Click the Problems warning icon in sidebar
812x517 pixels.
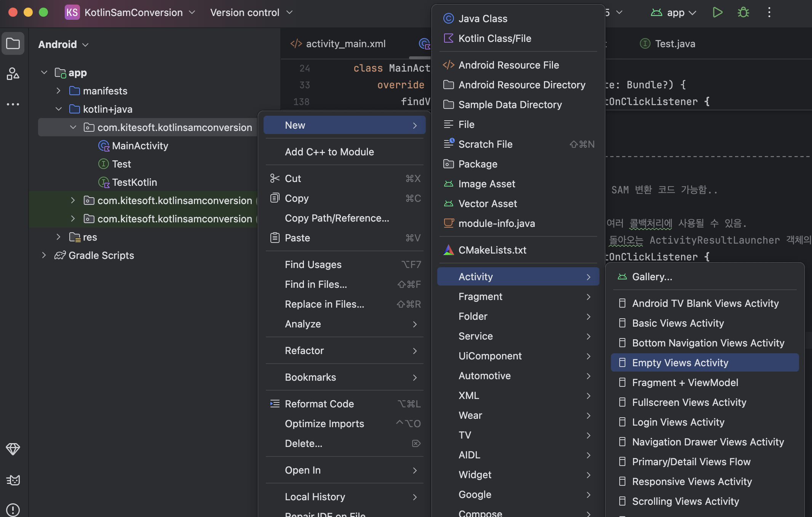pyautogui.click(x=13, y=509)
